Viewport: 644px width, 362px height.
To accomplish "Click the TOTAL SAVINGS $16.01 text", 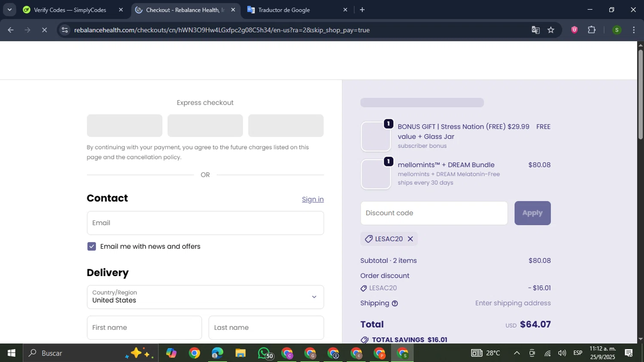I will tap(410, 340).
